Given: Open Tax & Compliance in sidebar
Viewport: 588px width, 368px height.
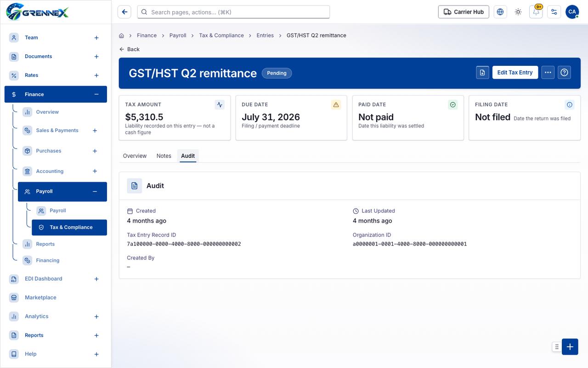Looking at the screenshot, I should pyautogui.click(x=69, y=227).
